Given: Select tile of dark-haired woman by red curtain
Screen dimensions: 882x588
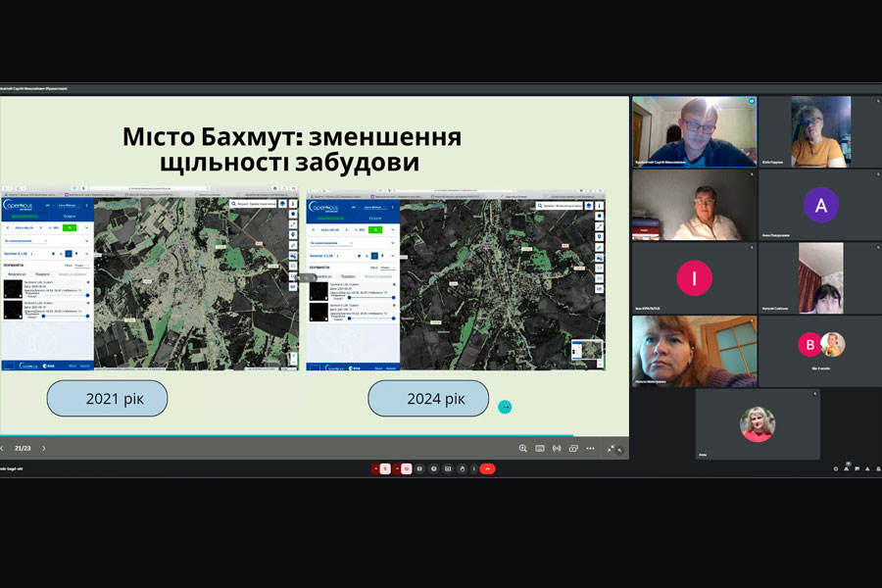Looking at the screenshot, I should [x=820, y=278].
